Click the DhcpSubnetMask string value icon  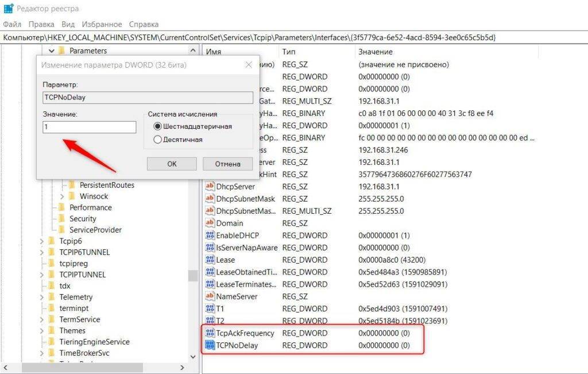coord(210,198)
